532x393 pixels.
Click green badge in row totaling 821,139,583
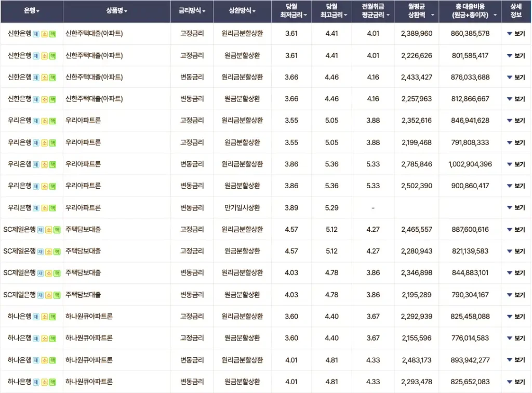(57, 252)
